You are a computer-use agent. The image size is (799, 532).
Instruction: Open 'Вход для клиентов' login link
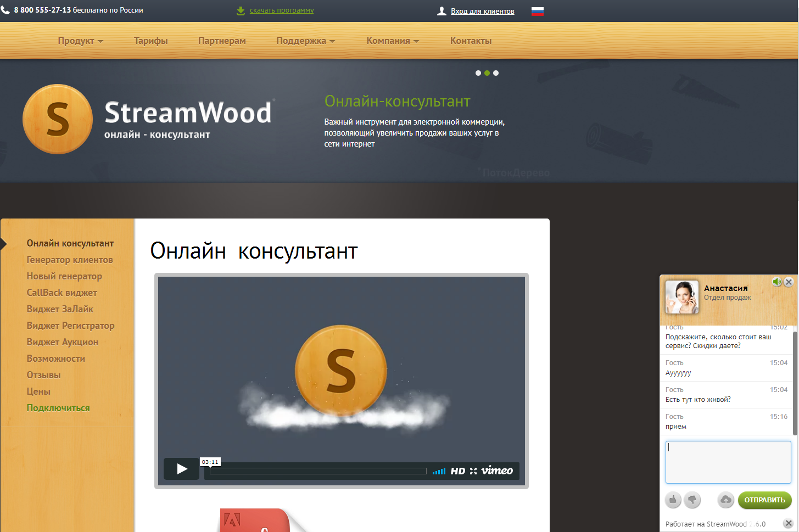pos(483,11)
